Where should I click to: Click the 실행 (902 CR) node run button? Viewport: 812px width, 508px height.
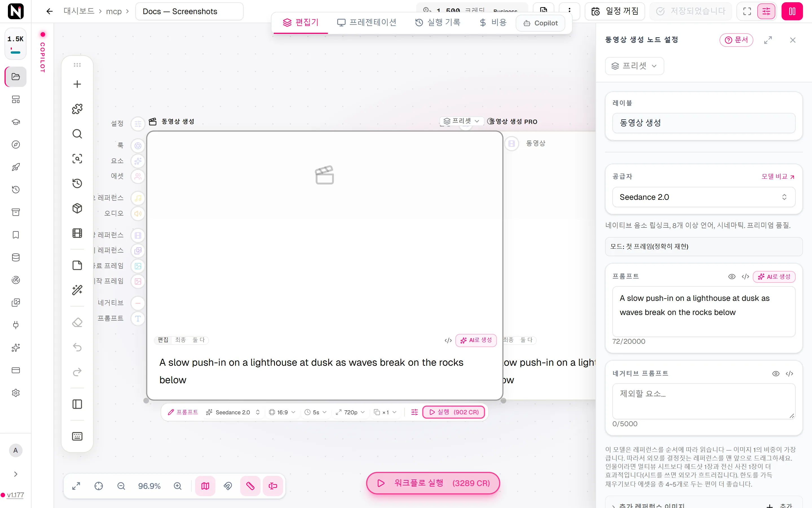point(454,412)
